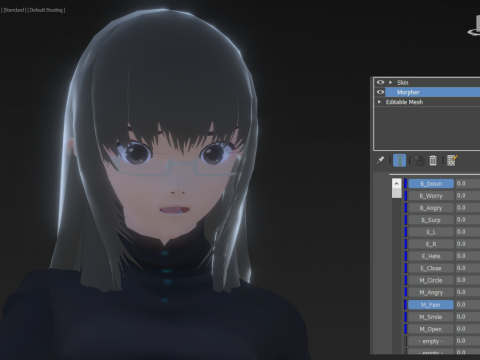The height and width of the screenshot is (360, 480).
Task: Toggle the Morpher modifier eye icon
Action: pyautogui.click(x=380, y=92)
